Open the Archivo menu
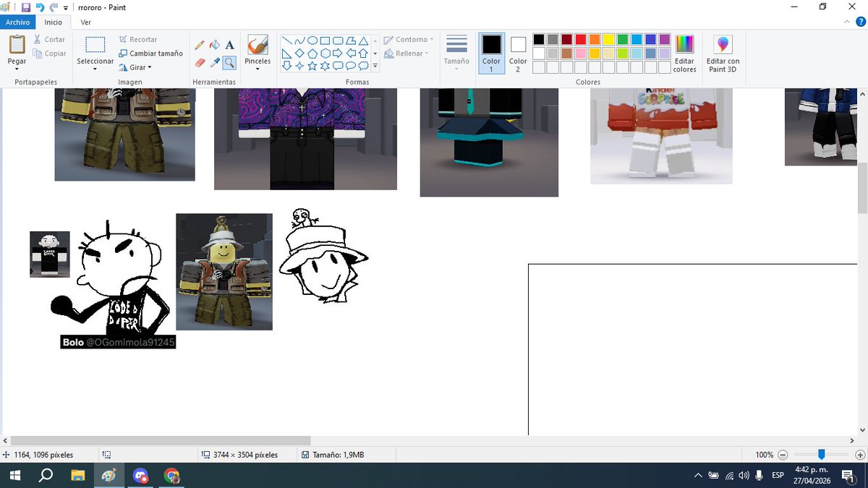Image resolution: width=868 pixels, height=488 pixels. (17, 22)
